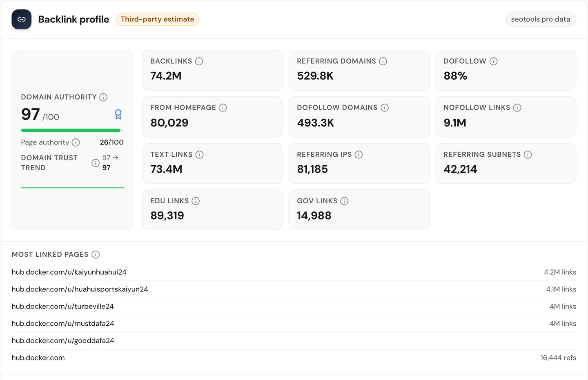This screenshot has height=380, width=588.
Task: Open hub.docker.com/u/kaiyunhuahui24 page link
Action: click(x=69, y=272)
